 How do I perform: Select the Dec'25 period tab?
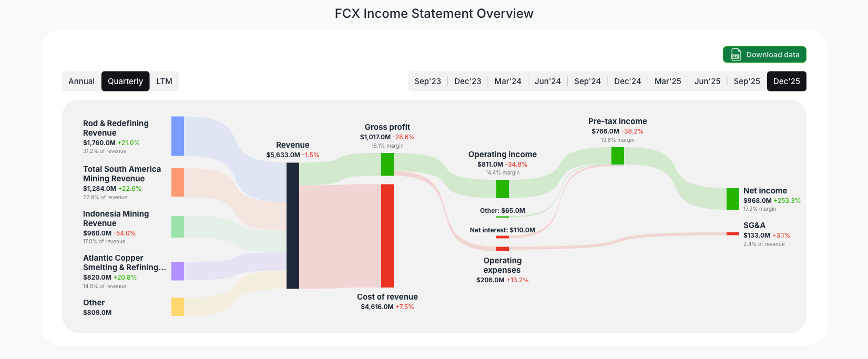pos(787,81)
